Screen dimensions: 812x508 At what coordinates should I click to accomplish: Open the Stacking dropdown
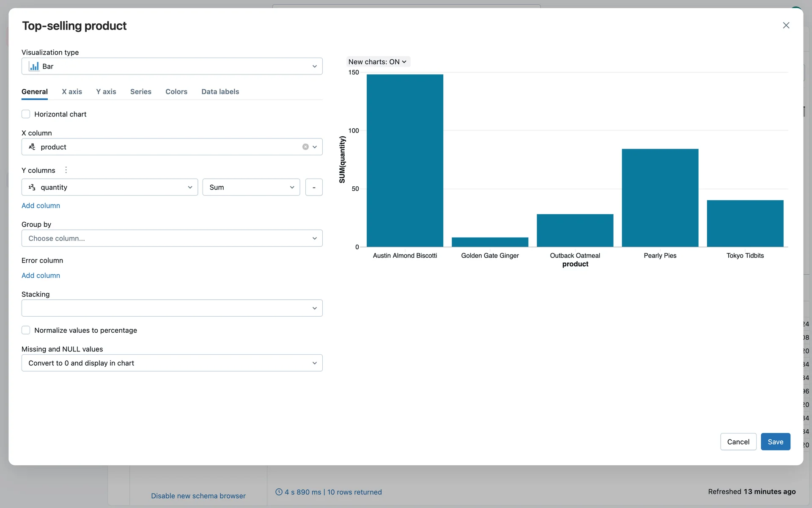point(172,308)
